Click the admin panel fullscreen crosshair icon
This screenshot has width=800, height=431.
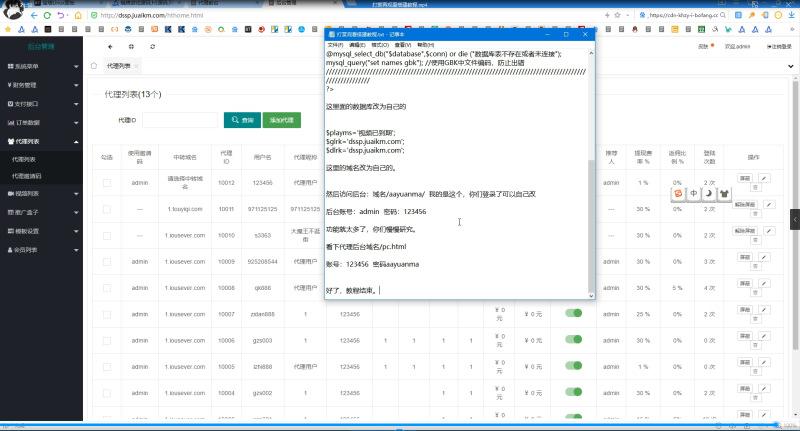point(131,46)
